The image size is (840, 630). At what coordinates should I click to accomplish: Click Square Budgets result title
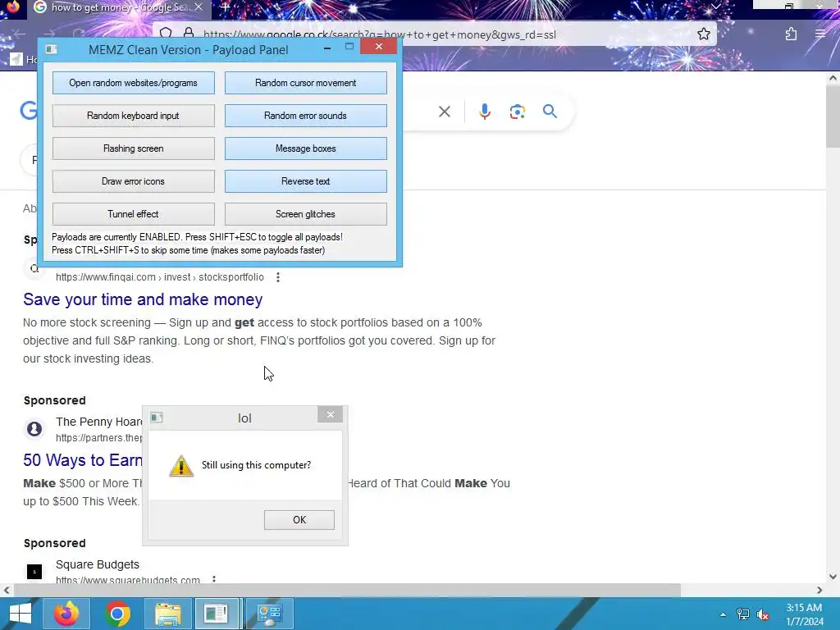tap(98, 564)
